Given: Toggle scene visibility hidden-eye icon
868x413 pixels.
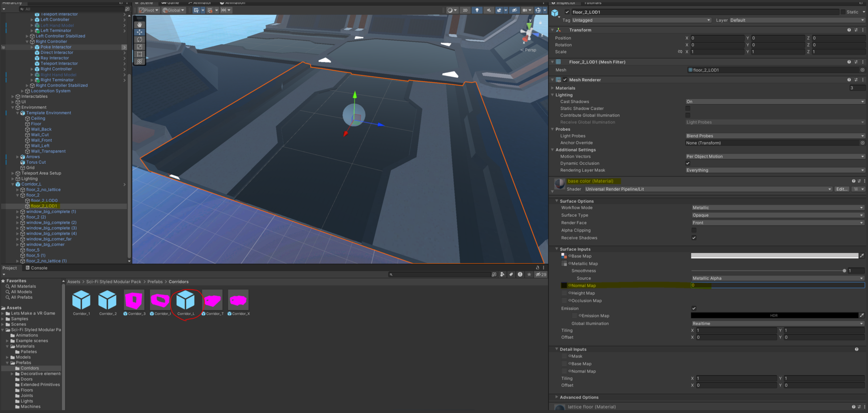Looking at the screenshot, I should point(514,10).
